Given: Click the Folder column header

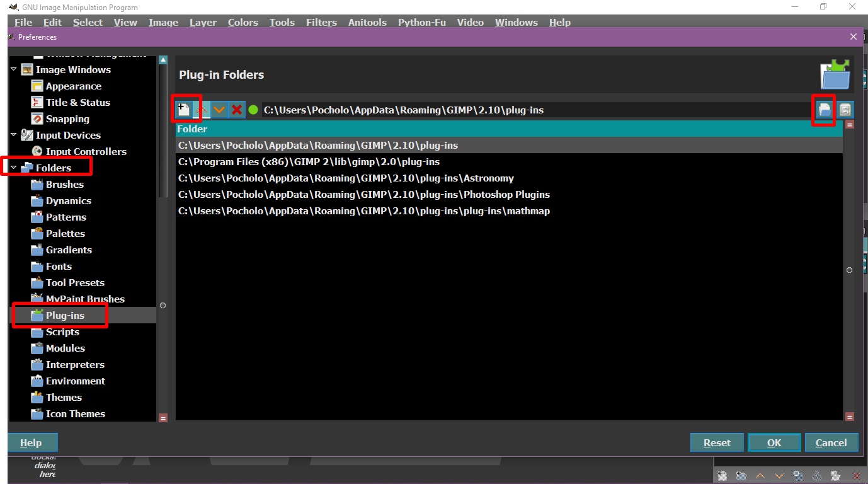Looking at the screenshot, I should pos(508,129).
